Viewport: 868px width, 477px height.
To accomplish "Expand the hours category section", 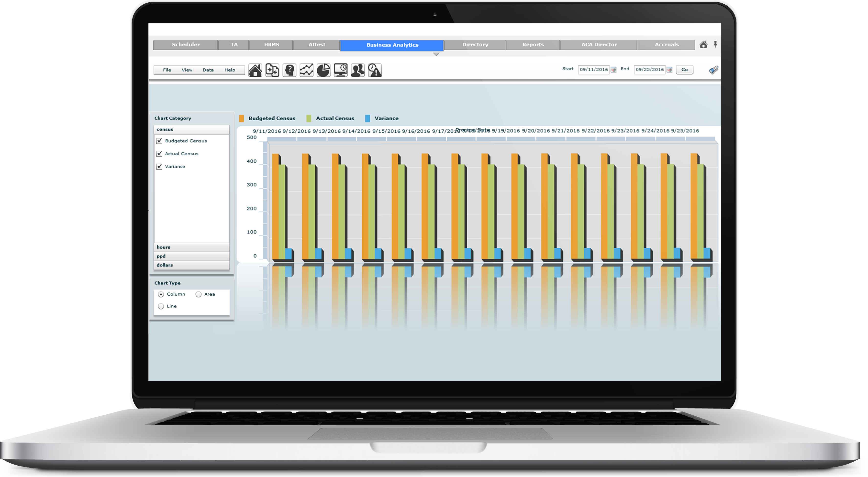I will pyautogui.click(x=191, y=247).
